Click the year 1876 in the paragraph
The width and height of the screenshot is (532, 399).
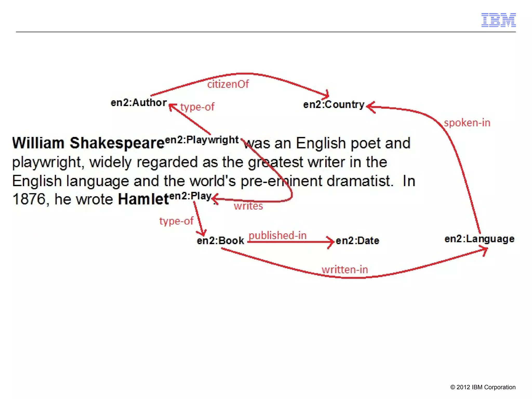[x=29, y=200]
